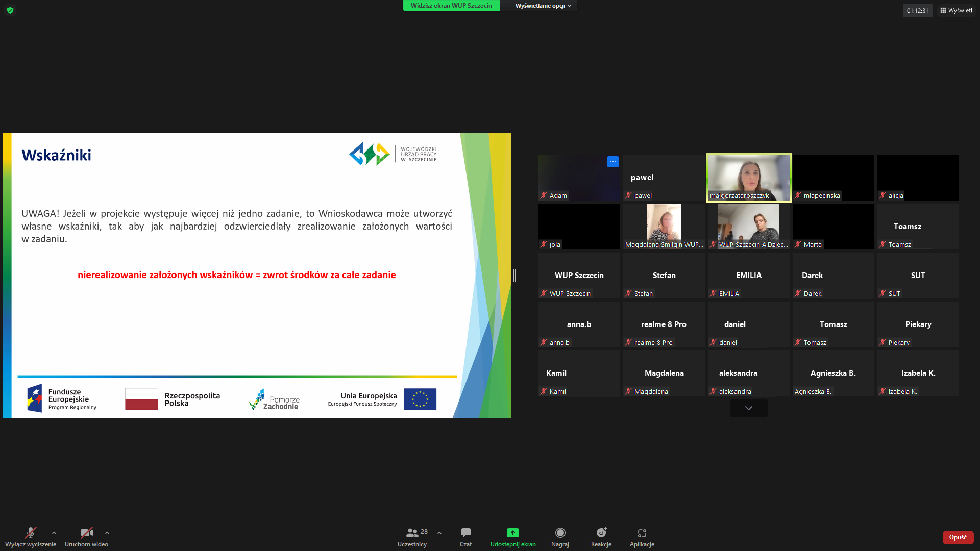The width and height of the screenshot is (980, 551).
Task: Click muted mic icon on SUT's tile
Action: click(883, 294)
